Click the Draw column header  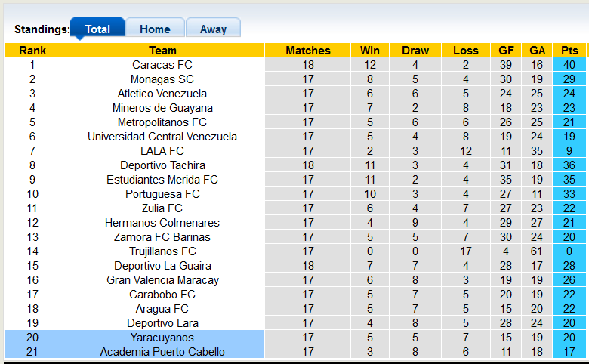coord(415,51)
